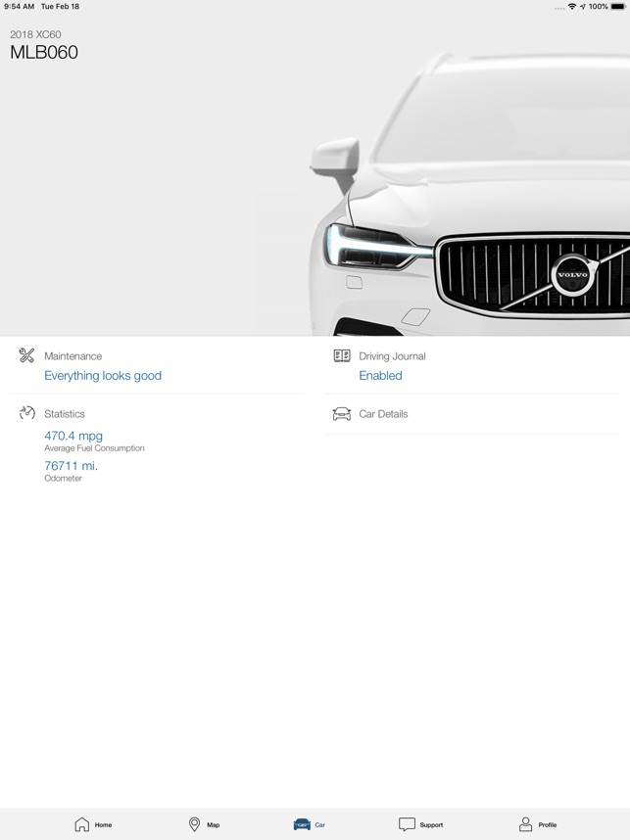
Task: Tap the 'Average Fuel Consumption' caption
Action: (94, 447)
